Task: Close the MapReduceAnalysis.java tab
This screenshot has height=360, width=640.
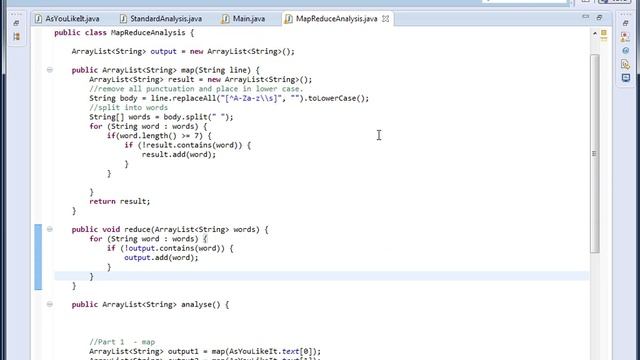Action: (385, 19)
